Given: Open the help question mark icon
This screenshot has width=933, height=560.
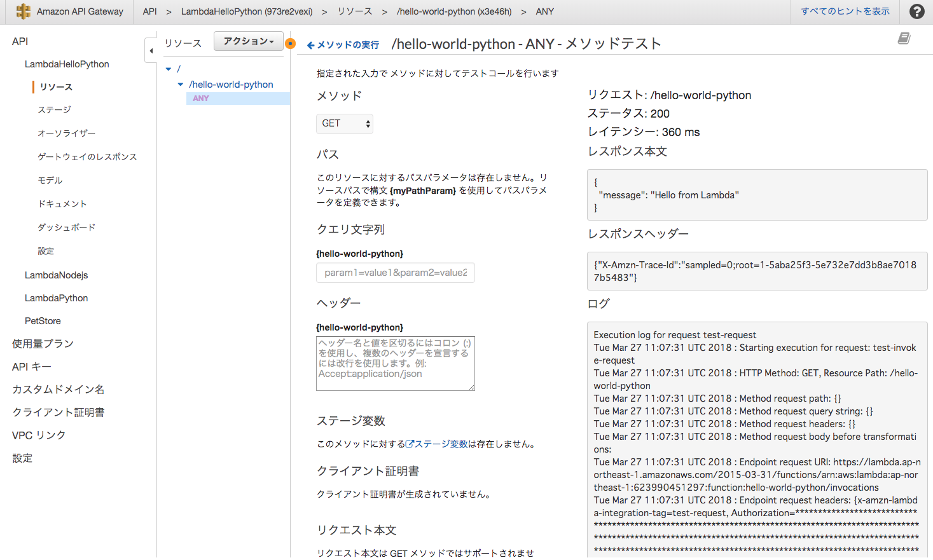Looking at the screenshot, I should (917, 11).
